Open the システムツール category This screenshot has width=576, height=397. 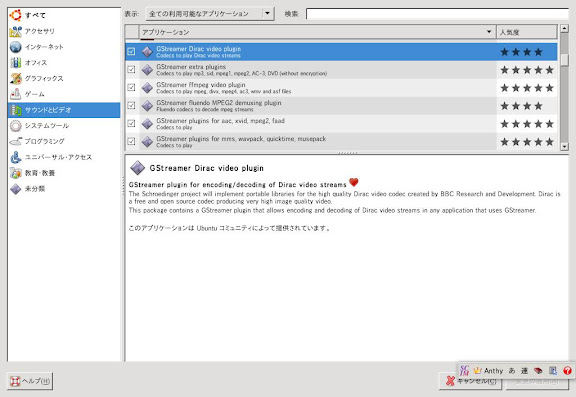pyautogui.click(x=64, y=126)
